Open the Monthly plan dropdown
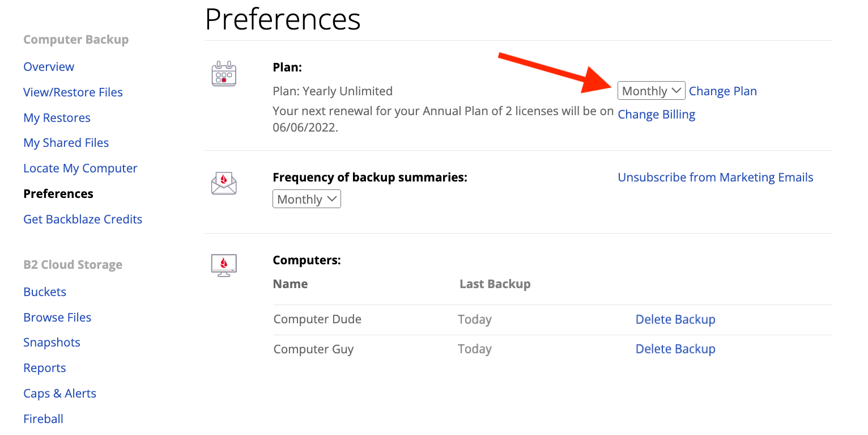This screenshot has height=435, width=868. [651, 91]
